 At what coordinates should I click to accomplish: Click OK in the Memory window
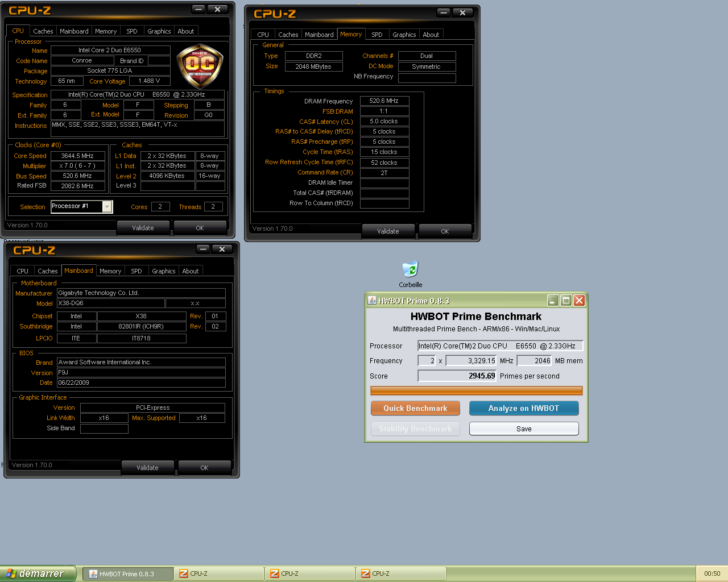pyautogui.click(x=445, y=231)
